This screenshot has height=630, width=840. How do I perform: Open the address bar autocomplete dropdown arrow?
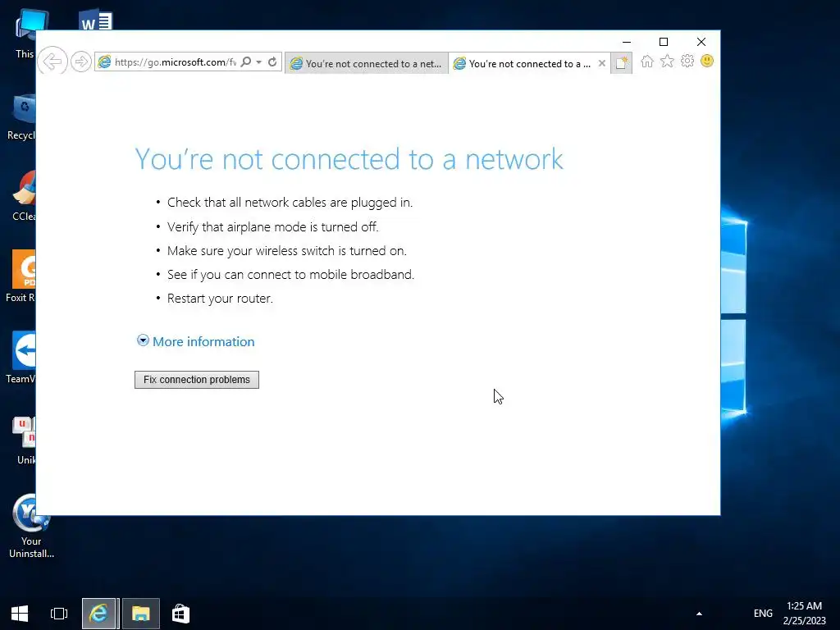tap(258, 62)
